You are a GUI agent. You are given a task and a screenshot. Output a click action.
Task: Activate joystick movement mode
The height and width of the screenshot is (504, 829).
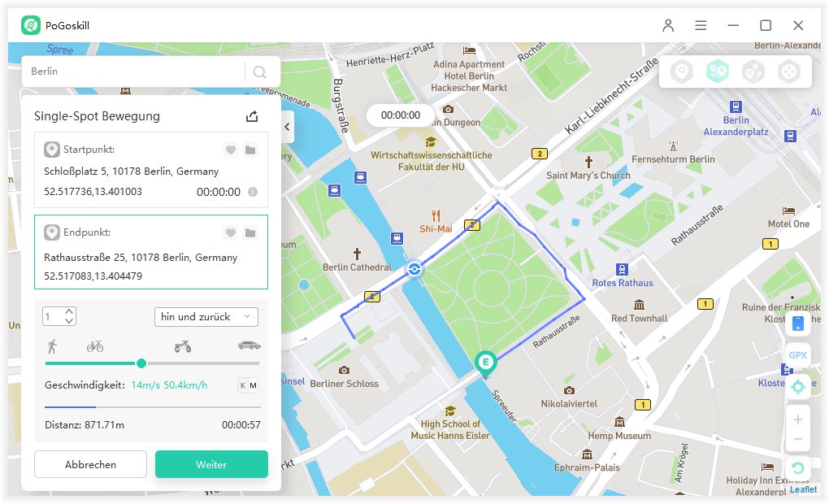(788, 72)
